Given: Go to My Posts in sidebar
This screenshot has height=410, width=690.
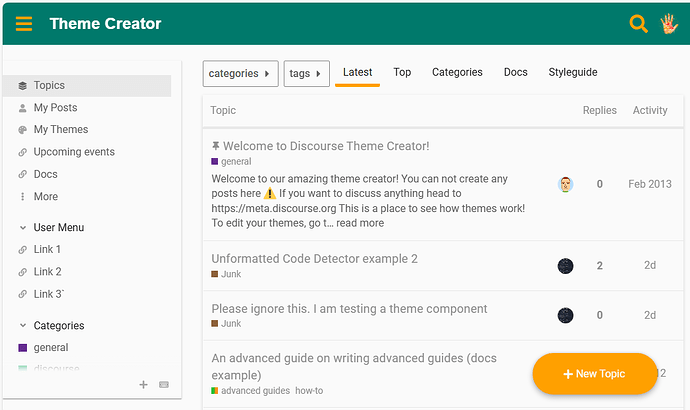Looking at the screenshot, I should tap(55, 108).
